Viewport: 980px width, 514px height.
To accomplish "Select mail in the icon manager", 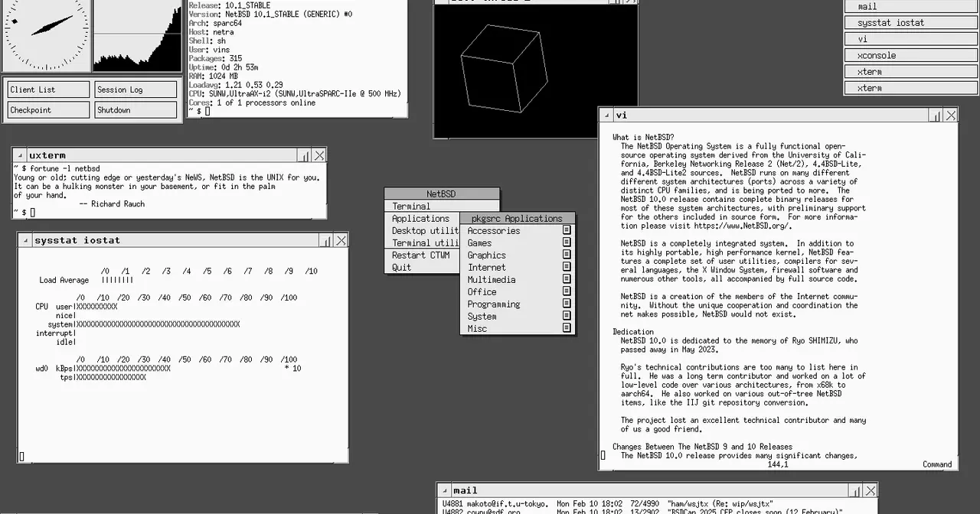I will coord(911,6).
